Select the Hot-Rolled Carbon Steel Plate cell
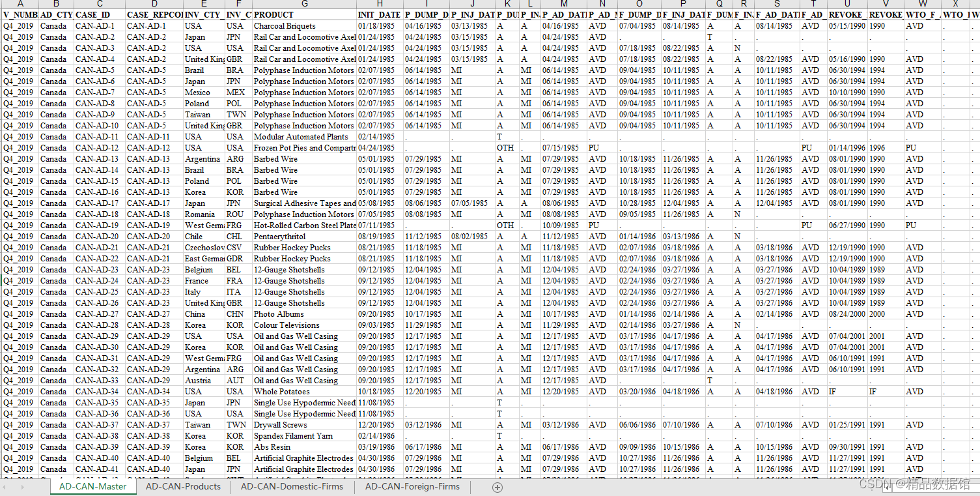The image size is (980, 496). (x=304, y=226)
